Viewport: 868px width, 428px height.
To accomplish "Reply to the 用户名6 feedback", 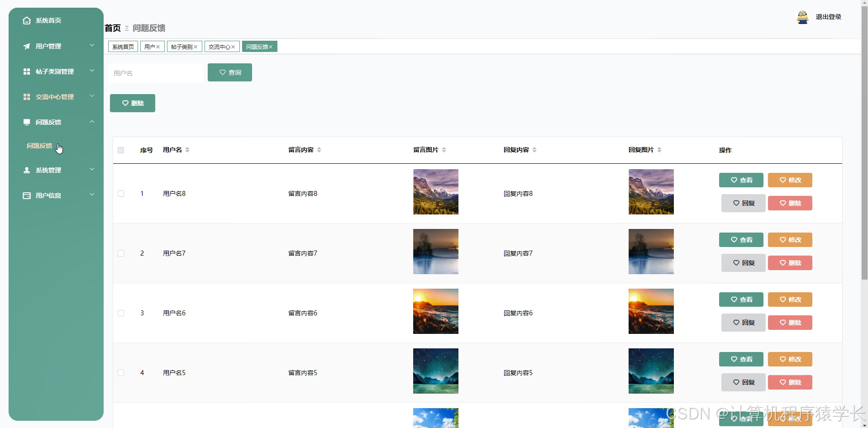I will (744, 323).
